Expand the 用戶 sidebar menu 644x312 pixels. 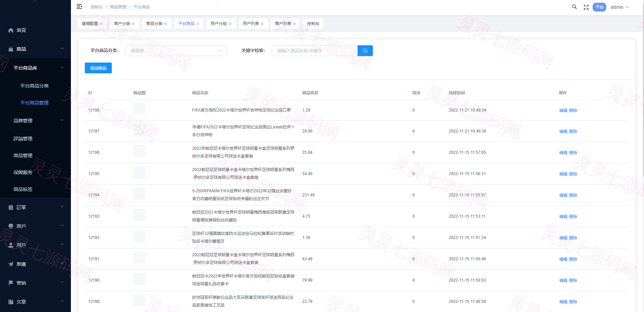35,245
